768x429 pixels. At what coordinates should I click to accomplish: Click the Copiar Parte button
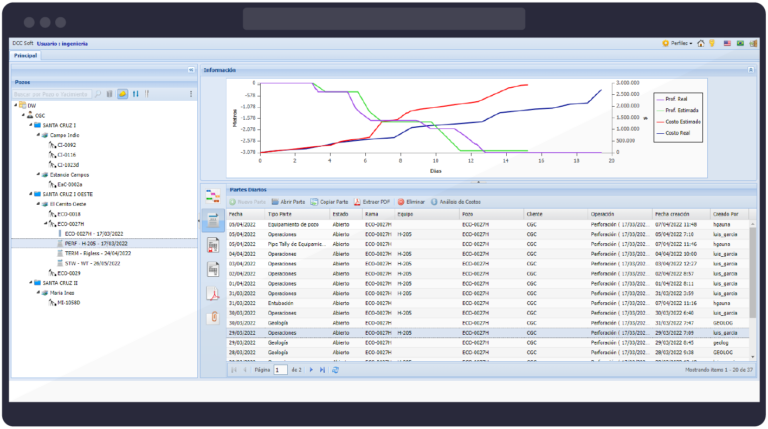click(x=329, y=202)
